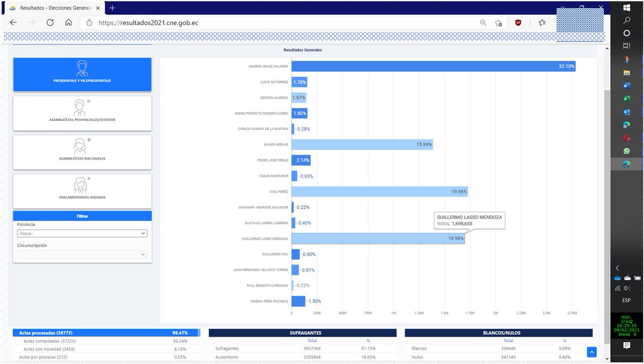
Task: Click the site lock icon in address bar
Action: pos(89,23)
